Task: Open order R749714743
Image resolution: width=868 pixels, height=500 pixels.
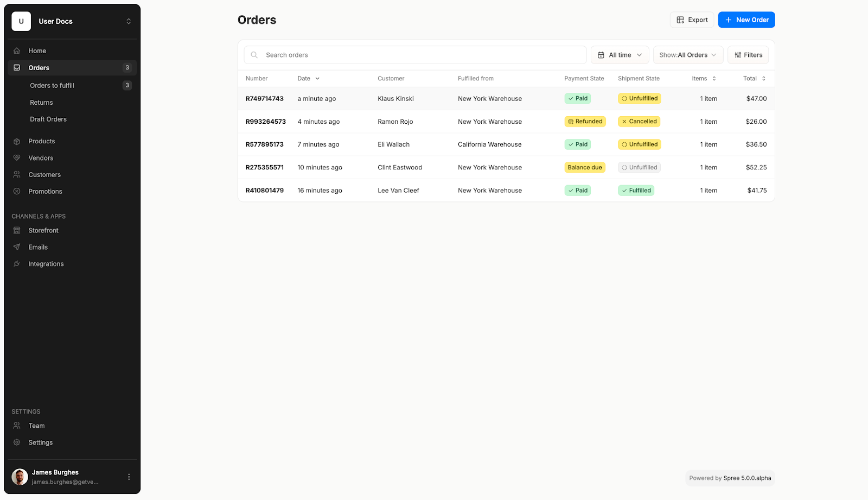Action: [265, 99]
